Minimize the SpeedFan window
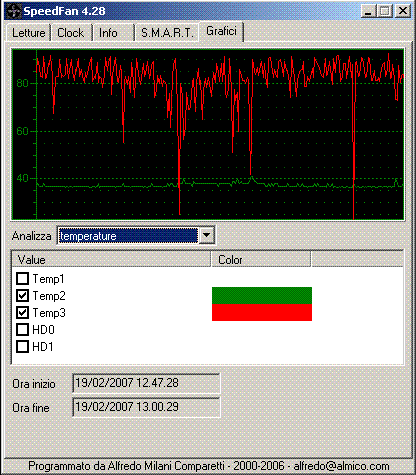This screenshot has width=416, height=475. (x=368, y=11)
